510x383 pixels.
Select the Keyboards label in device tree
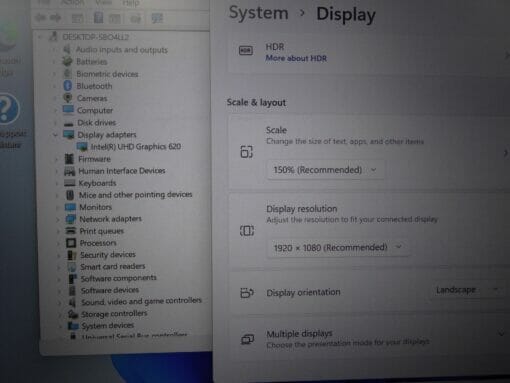[x=97, y=183]
